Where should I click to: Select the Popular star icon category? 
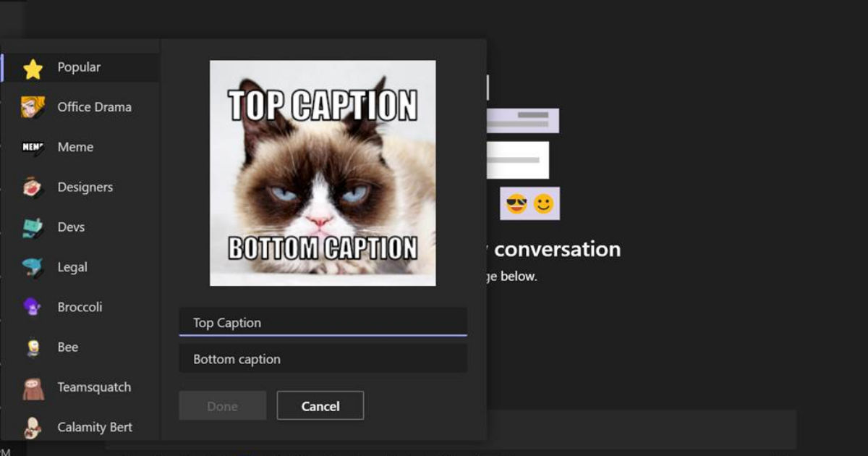tap(33, 68)
